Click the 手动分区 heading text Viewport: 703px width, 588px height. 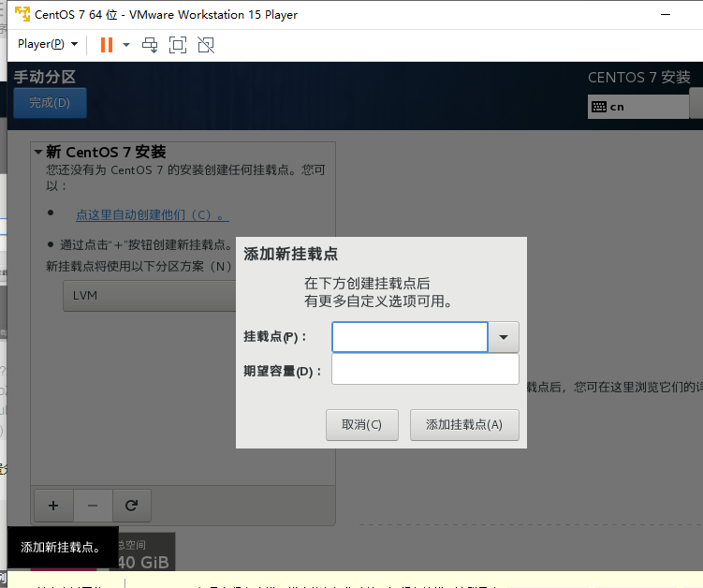tap(45, 77)
